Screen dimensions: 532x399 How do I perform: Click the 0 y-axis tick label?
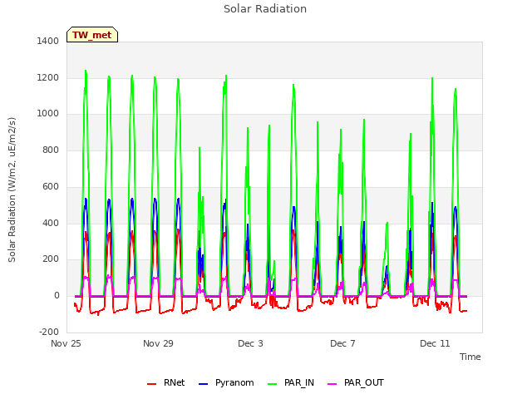point(57,296)
